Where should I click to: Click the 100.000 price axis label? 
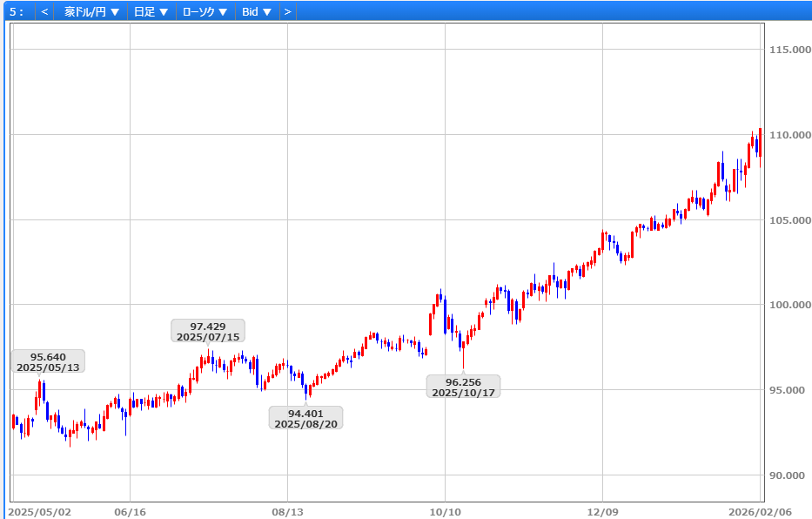click(x=789, y=305)
